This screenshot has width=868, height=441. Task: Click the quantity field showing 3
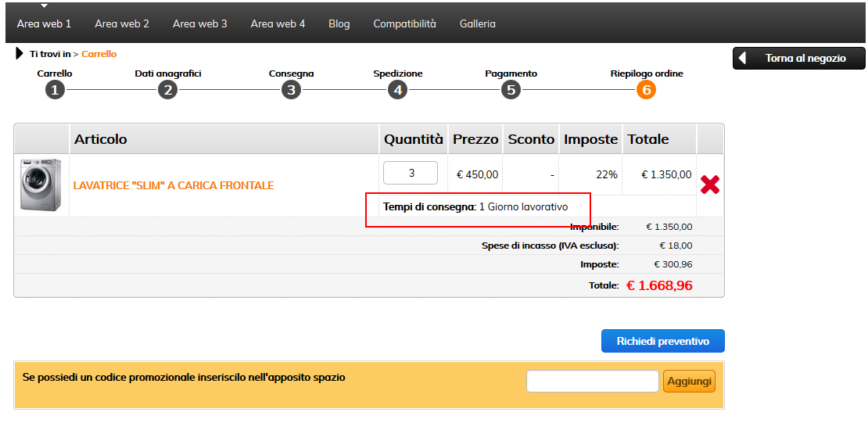(411, 173)
